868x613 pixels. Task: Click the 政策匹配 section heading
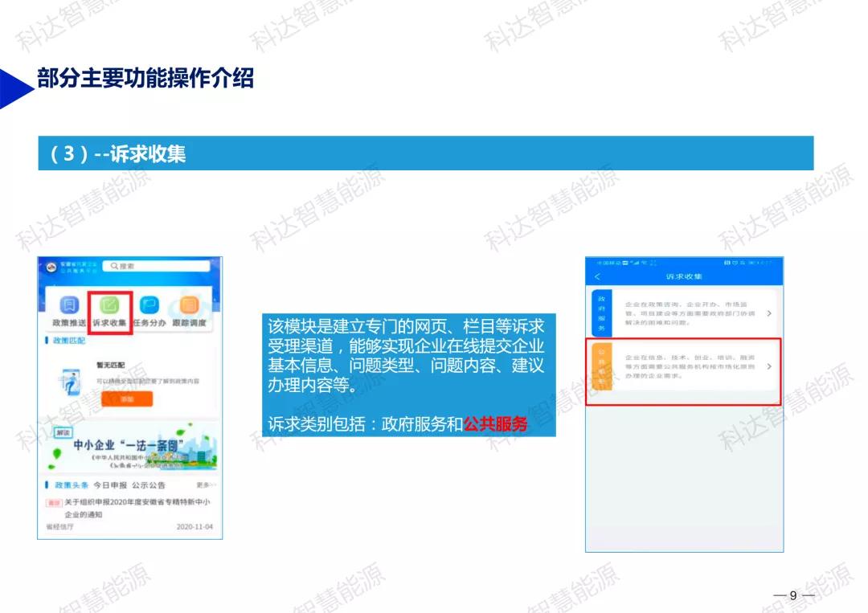(68, 341)
